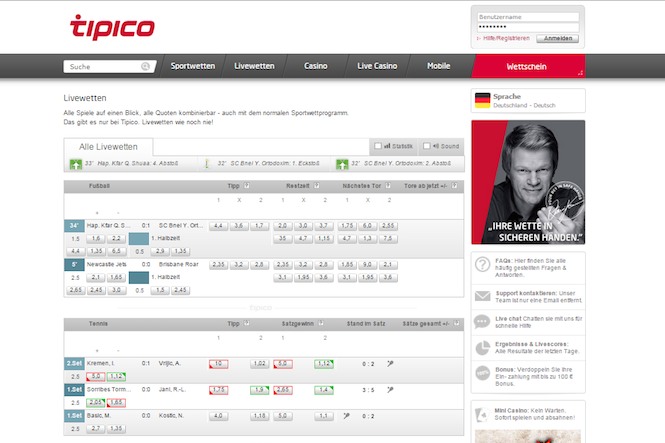Enable the Statistik checkbox

coord(376,146)
